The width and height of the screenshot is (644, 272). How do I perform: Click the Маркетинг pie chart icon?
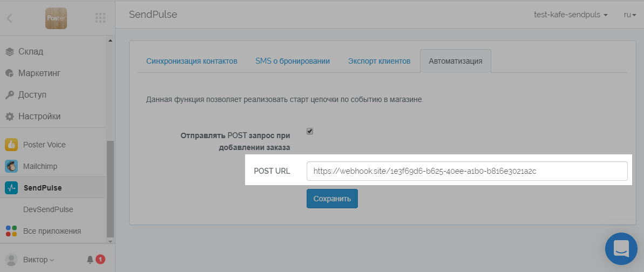pos(10,73)
